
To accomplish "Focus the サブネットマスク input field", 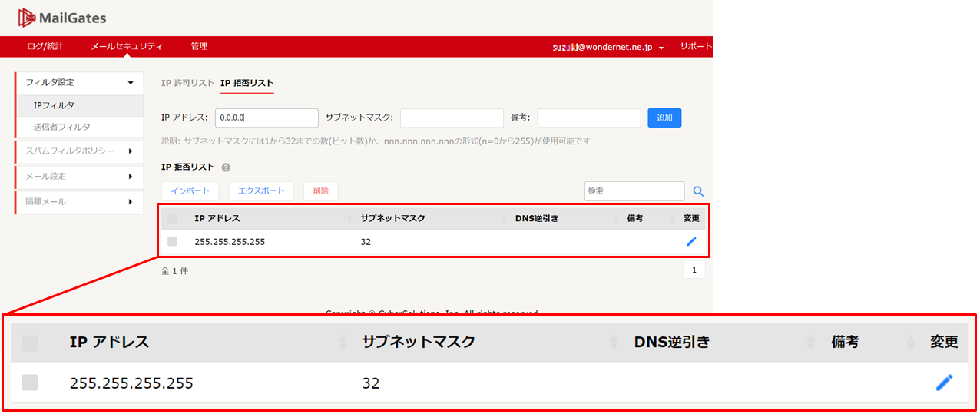I will [x=452, y=118].
